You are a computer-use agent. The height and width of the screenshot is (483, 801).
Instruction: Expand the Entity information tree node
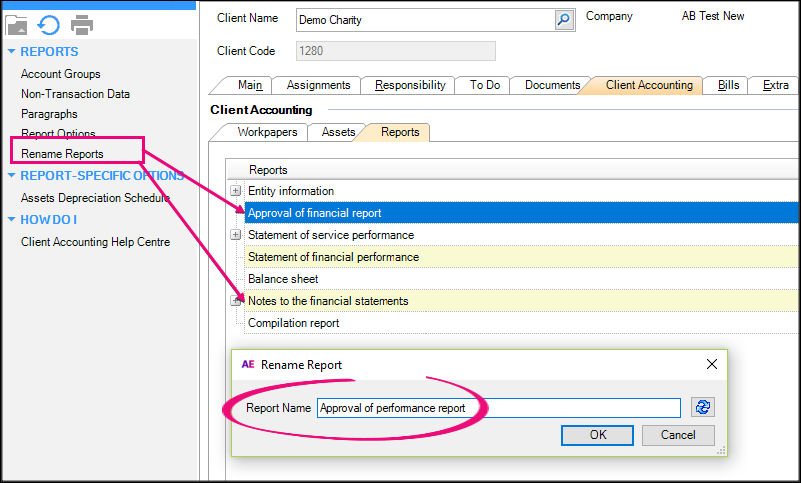point(236,191)
